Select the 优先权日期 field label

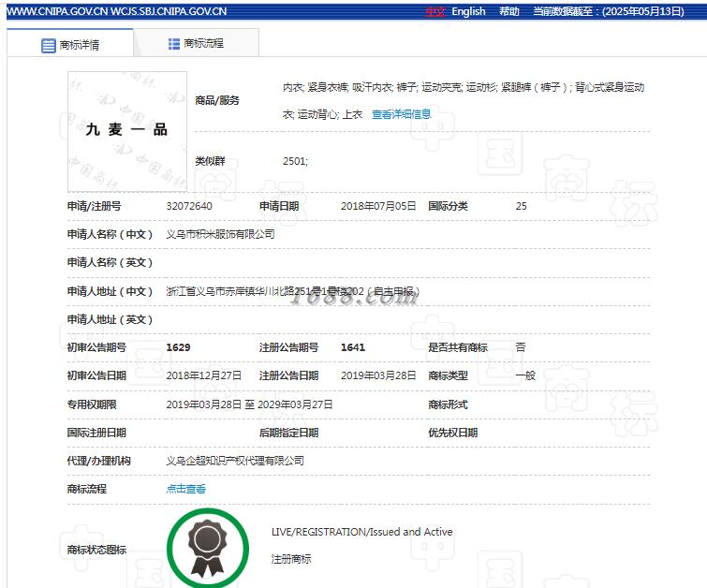[x=452, y=433]
